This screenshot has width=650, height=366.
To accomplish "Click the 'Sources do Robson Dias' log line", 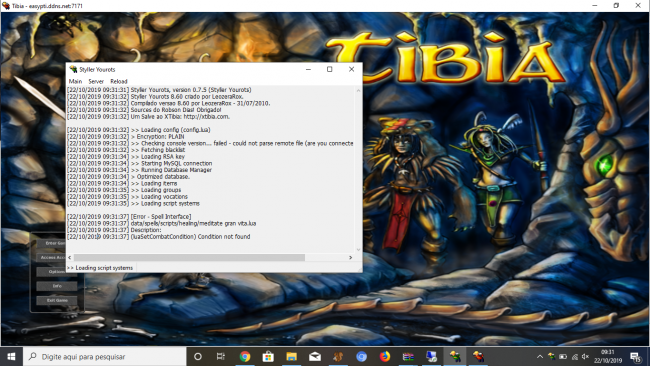I will point(144,110).
